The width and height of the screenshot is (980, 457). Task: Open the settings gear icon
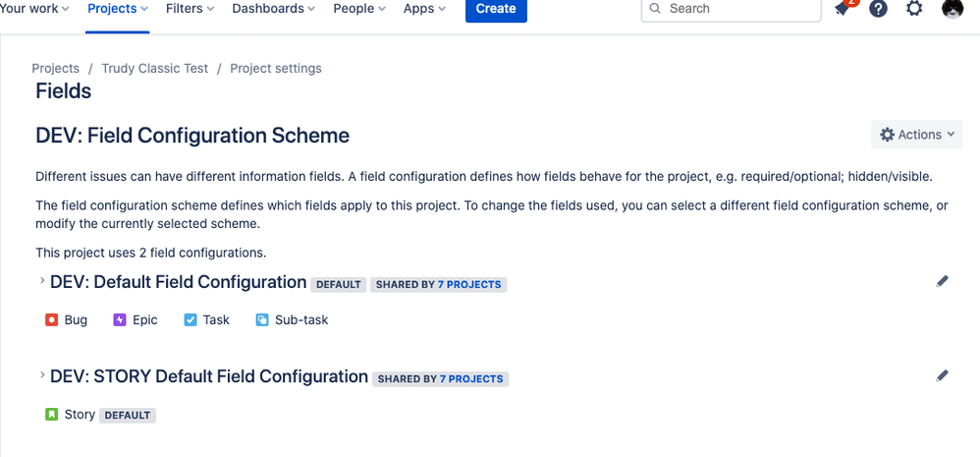click(x=914, y=9)
